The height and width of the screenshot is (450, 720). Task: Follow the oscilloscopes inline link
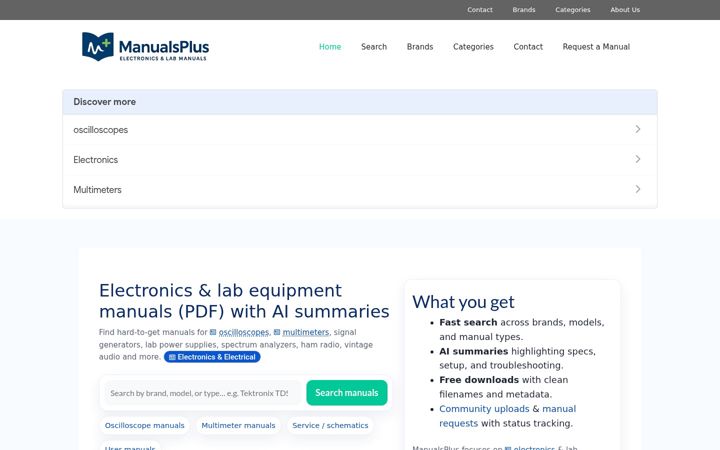[244, 332]
